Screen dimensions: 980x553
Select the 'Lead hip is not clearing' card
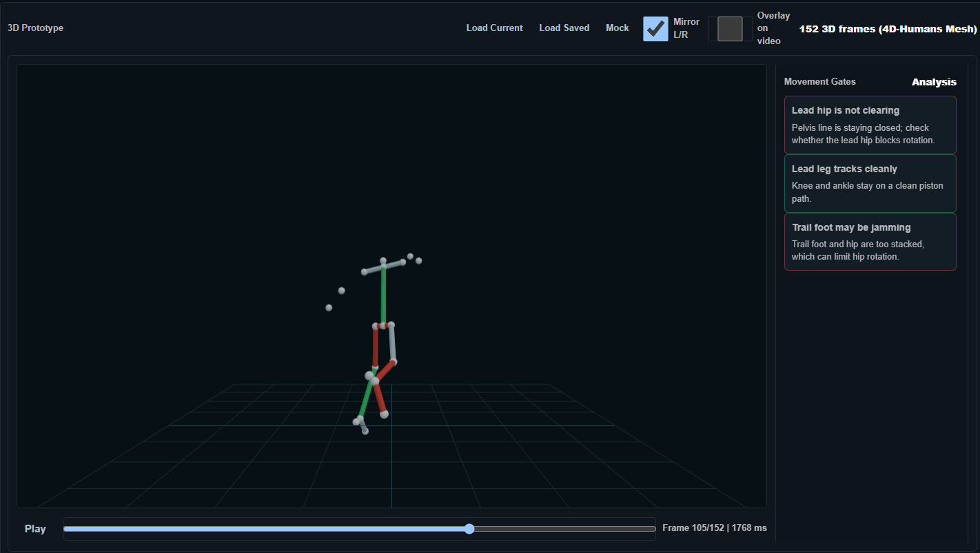tap(870, 125)
